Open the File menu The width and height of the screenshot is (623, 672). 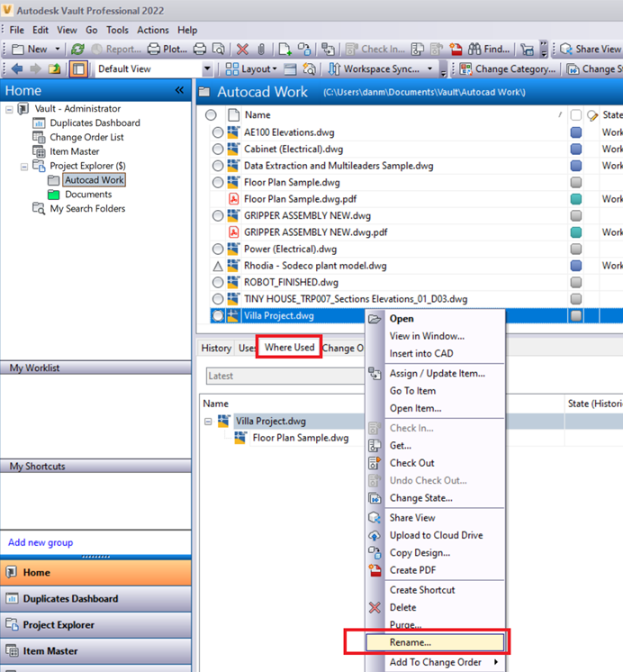tap(17, 30)
